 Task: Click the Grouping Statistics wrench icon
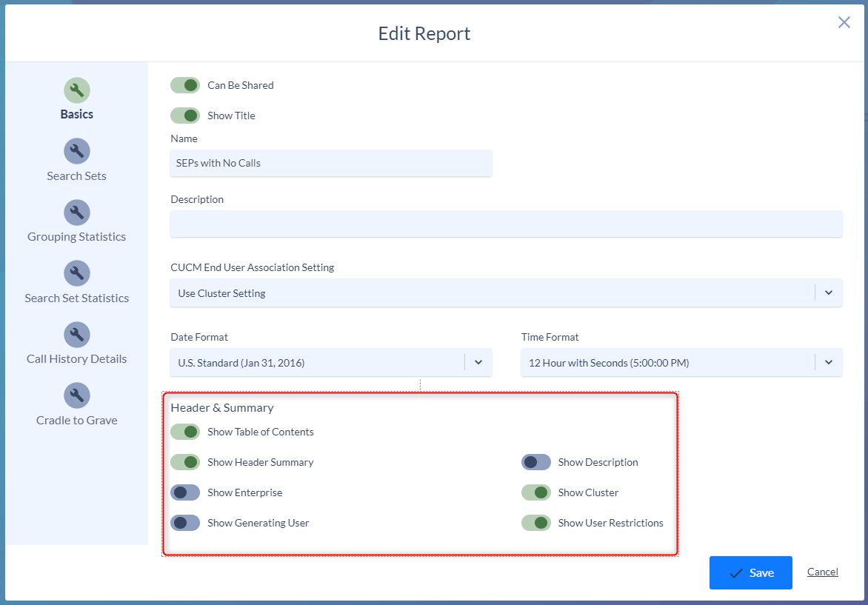tap(76, 213)
